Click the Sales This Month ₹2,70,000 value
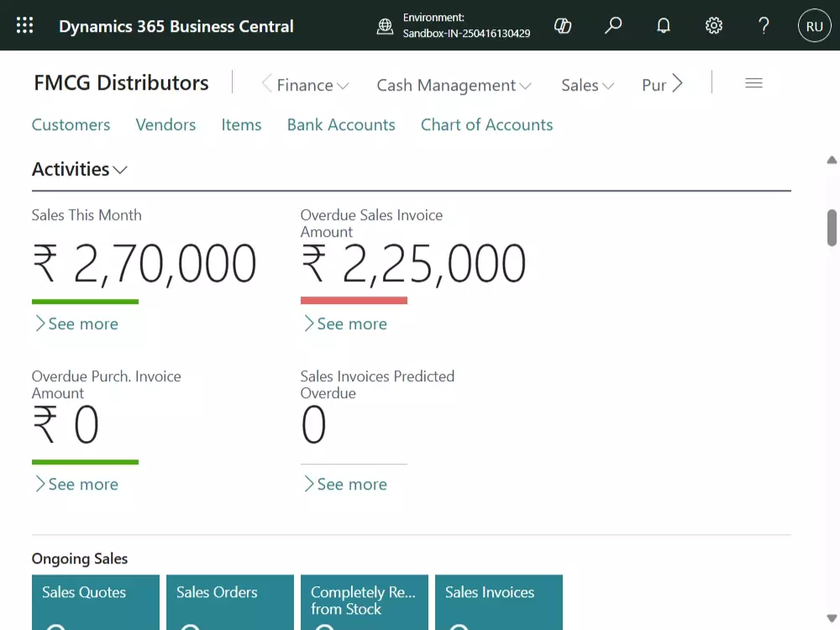840x630 pixels. point(144,263)
